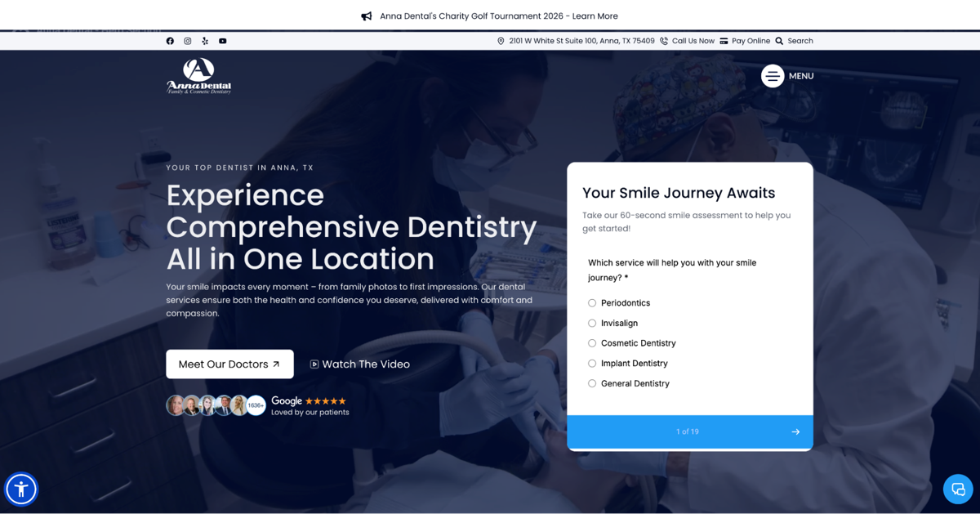Click the Your Smile Journey Awaits heading

click(679, 193)
